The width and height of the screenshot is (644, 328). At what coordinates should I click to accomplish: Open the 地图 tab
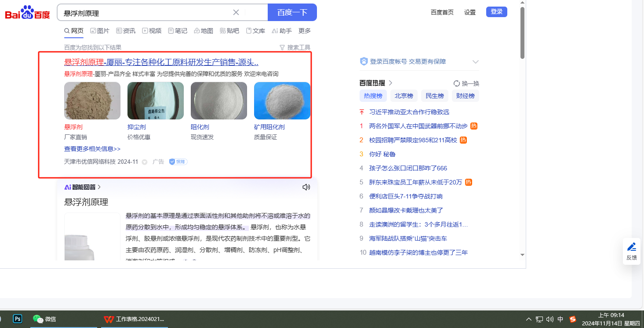tap(204, 31)
